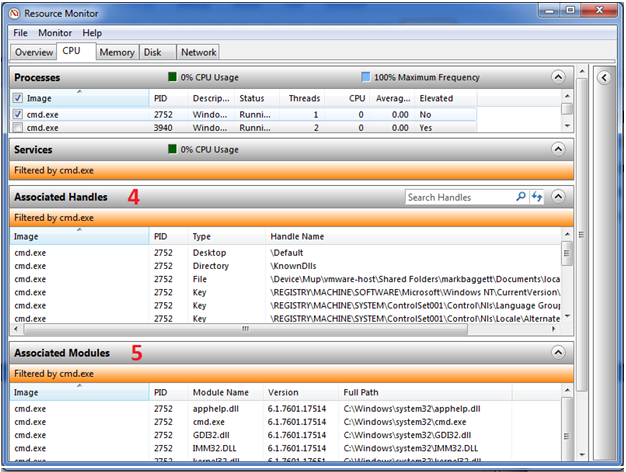
Task: Click the blue Maximum Frequency color box
Action: 365,77
